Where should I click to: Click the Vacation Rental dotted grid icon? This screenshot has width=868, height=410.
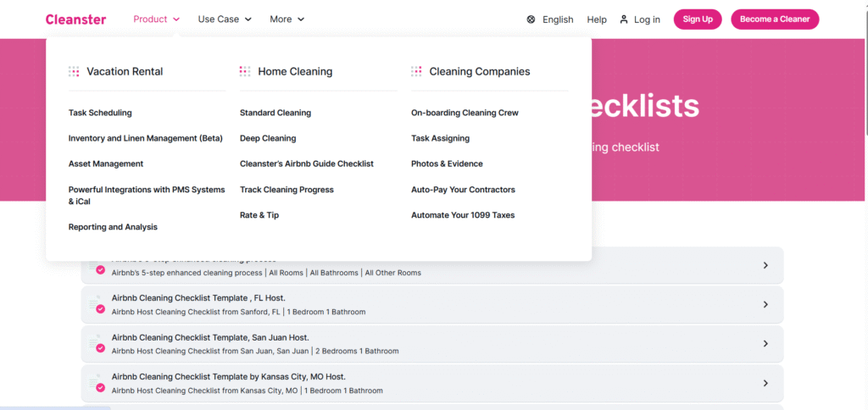pos(74,71)
